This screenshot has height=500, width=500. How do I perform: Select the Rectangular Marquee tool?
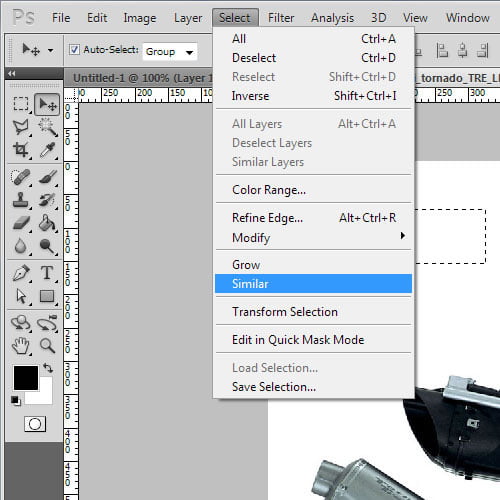pos(21,104)
